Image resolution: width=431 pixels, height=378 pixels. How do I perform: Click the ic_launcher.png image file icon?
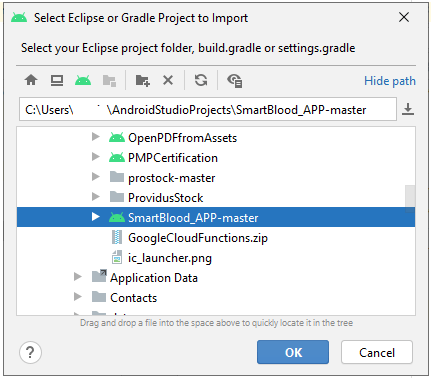click(x=117, y=257)
